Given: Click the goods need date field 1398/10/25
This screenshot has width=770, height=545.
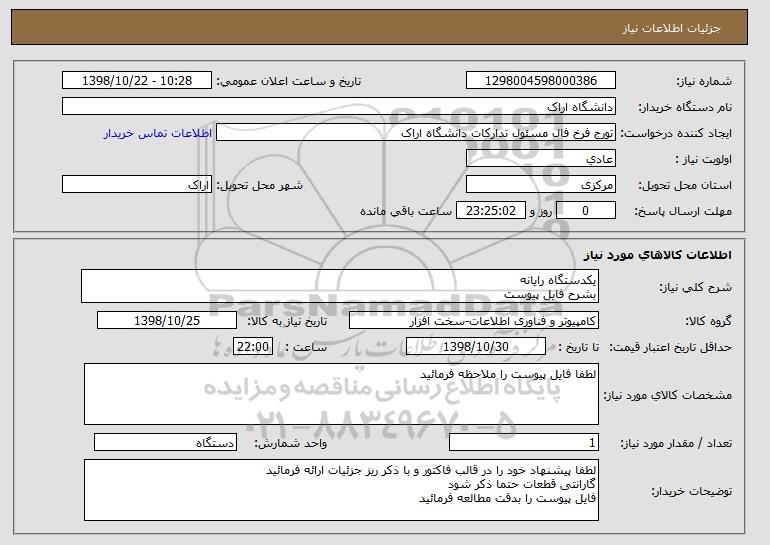Looking at the screenshot, I should [x=167, y=321].
